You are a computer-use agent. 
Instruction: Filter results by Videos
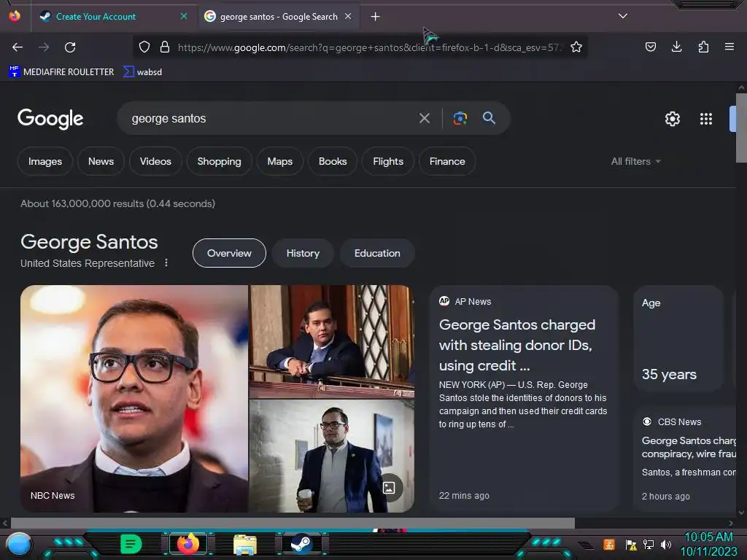(x=156, y=161)
